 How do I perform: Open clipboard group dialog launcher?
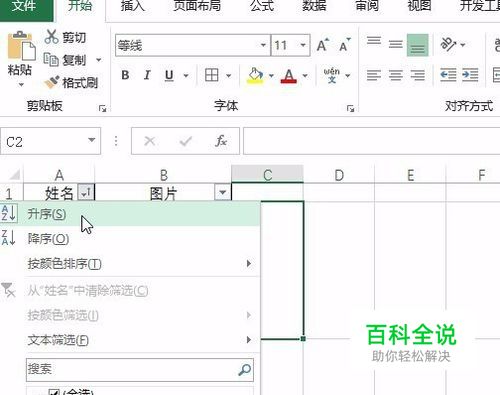tap(102, 108)
